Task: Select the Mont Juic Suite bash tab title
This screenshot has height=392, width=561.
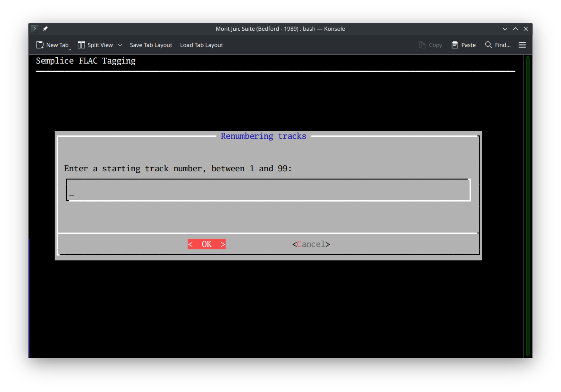Action: click(280, 29)
